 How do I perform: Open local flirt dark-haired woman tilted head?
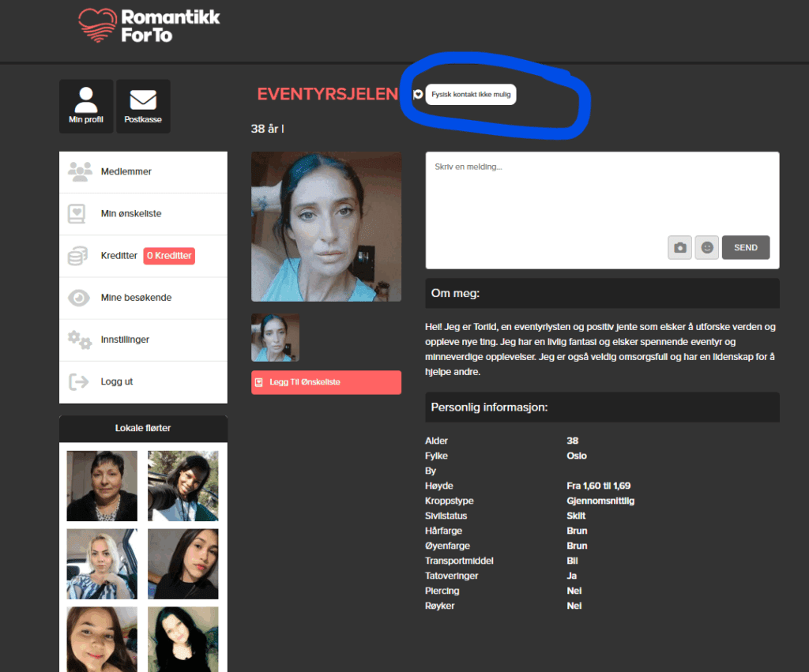click(x=183, y=564)
